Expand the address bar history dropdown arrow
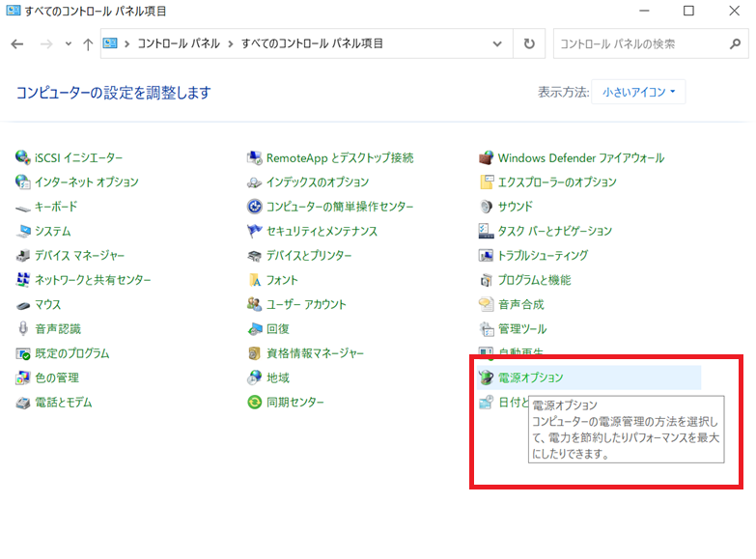The height and width of the screenshot is (559, 756). coord(497,44)
